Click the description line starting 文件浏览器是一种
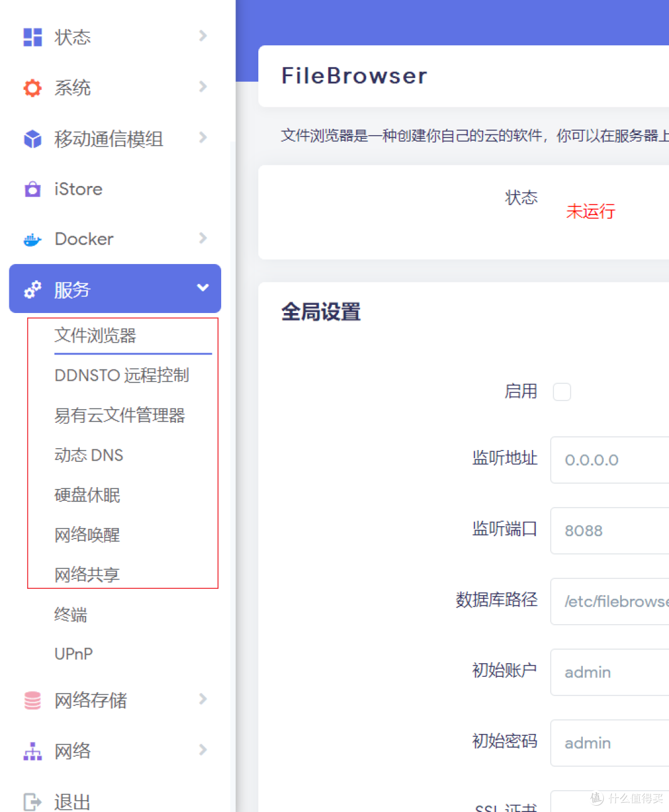The image size is (669, 812). (474, 136)
